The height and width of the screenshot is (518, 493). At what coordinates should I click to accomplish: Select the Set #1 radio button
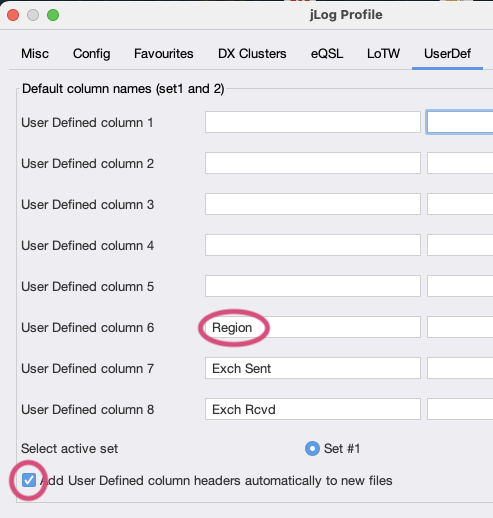(312, 449)
